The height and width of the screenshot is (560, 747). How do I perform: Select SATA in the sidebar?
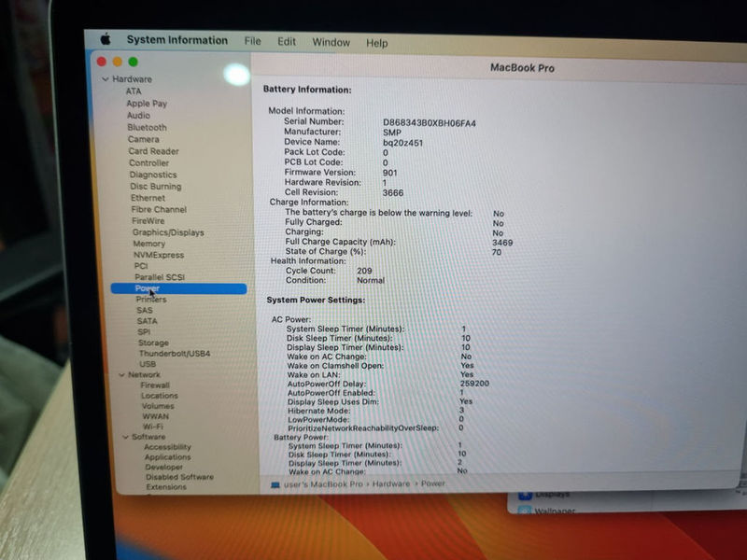[147, 321]
